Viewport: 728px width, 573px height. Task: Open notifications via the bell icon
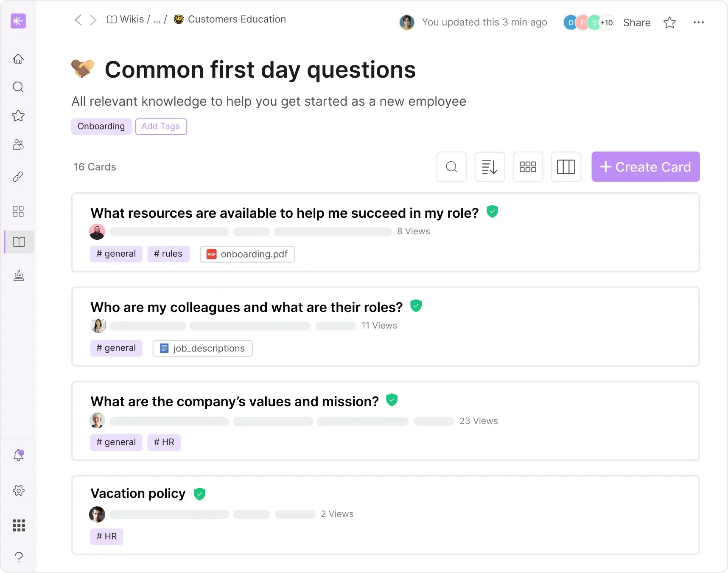point(18,455)
